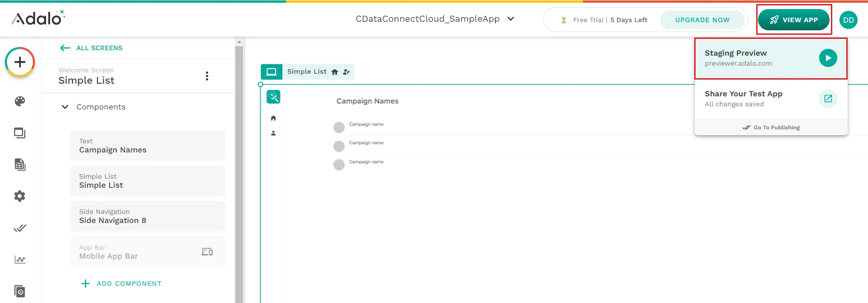
Task: Click the UPGRADE NOW button
Action: 702,20
